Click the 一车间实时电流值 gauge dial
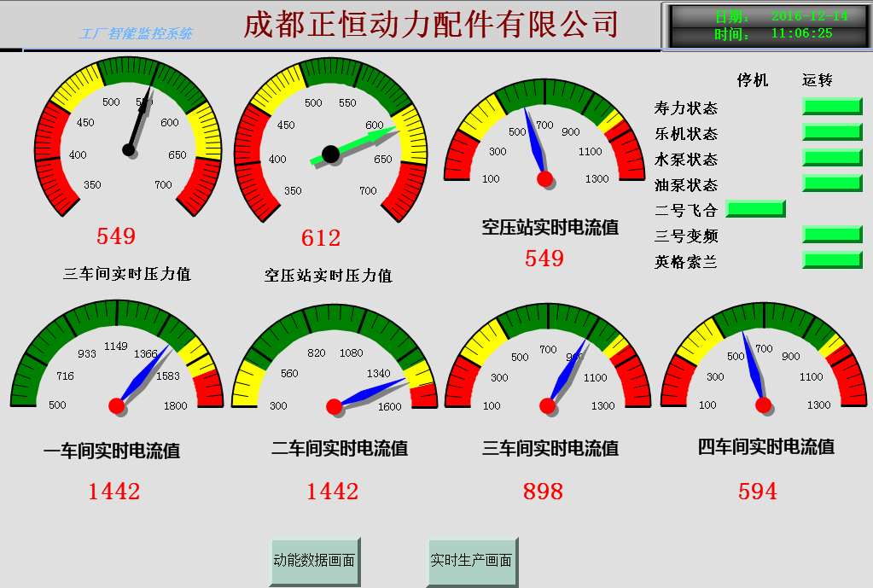Screen dimensions: 873x588 pos(117,358)
